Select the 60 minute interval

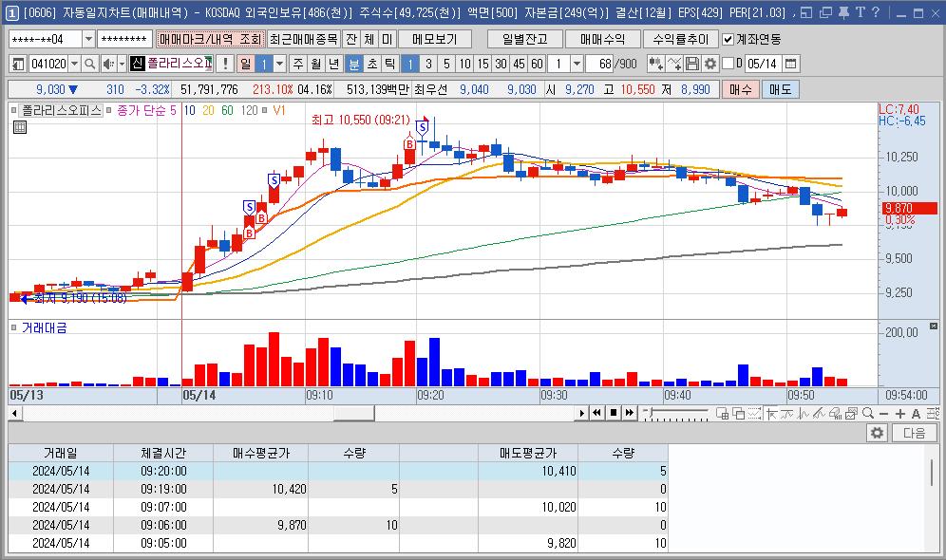pos(537,64)
